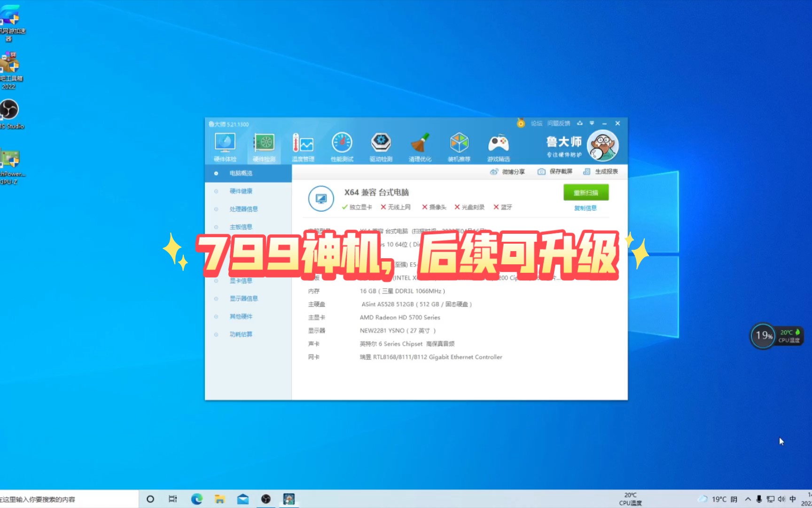Viewport: 812px width, 508px height.
Task: Click the Windows search box in taskbar
Action: tap(69, 499)
